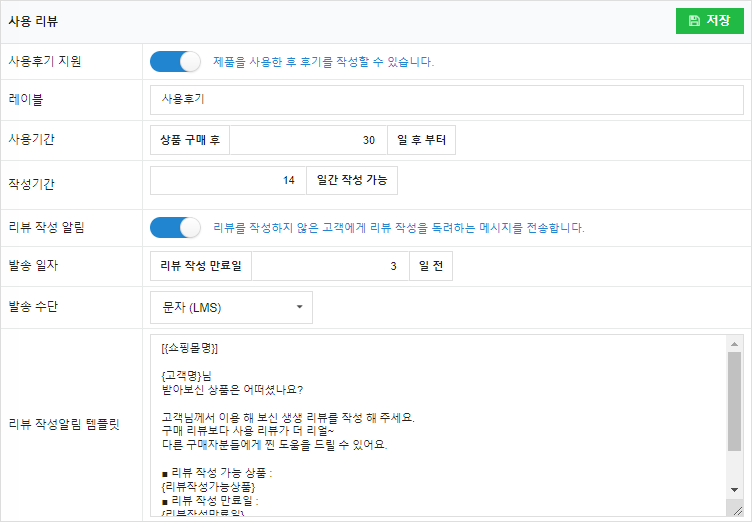Click the 리뷰 작성 만료일 prefix label
752x522 pixels.
[201, 266]
